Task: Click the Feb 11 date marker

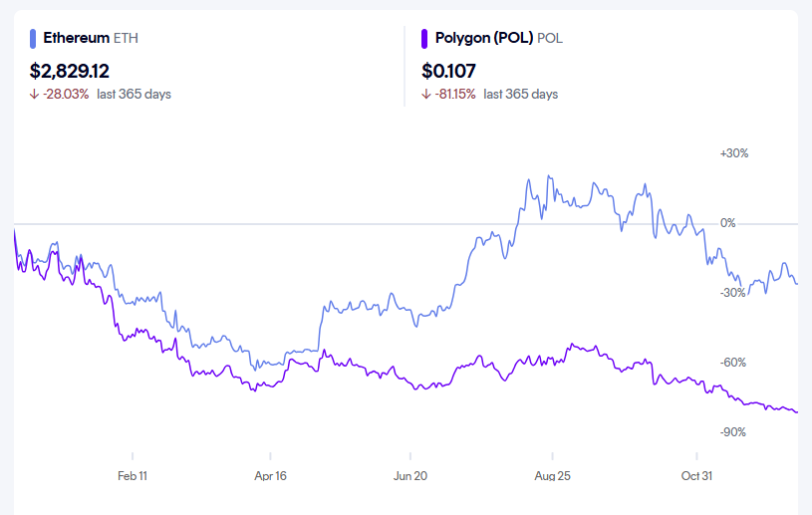Action: tap(133, 476)
